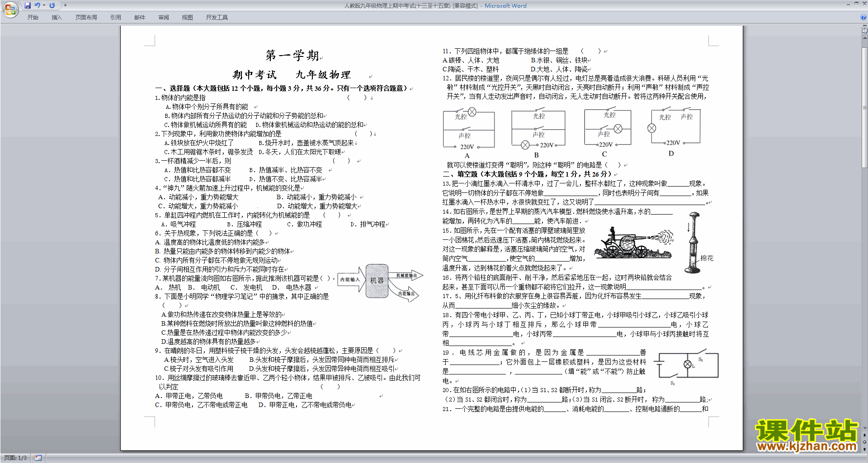
Task: Restore down the Word window
Action: pos(856,4)
